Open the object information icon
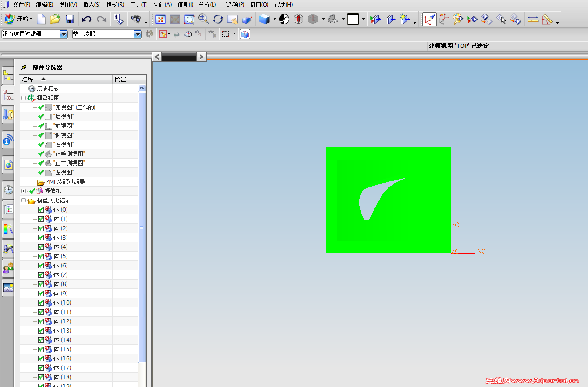The width and height of the screenshot is (588, 387). [x=118, y=19]
